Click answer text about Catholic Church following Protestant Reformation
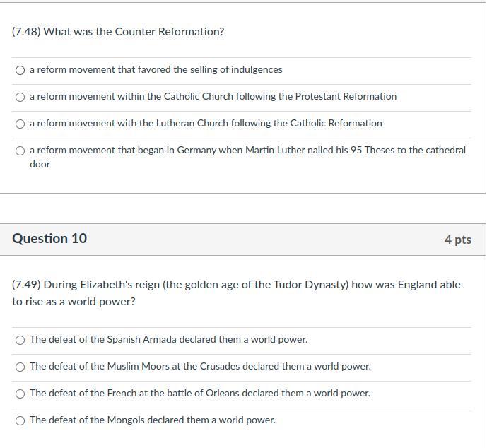Screen dimensions: 487x448 coord(213,97)
